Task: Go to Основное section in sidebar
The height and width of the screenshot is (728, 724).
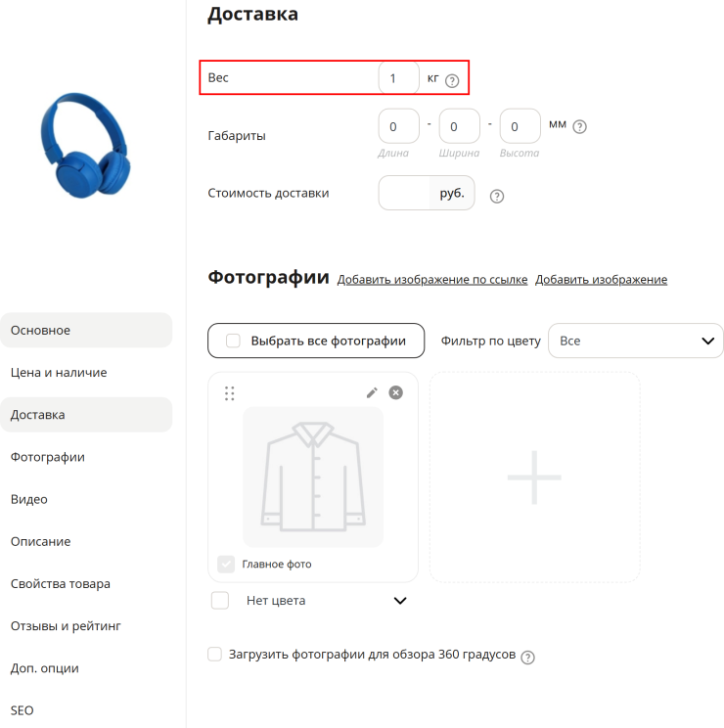Action: click(86, 330)
